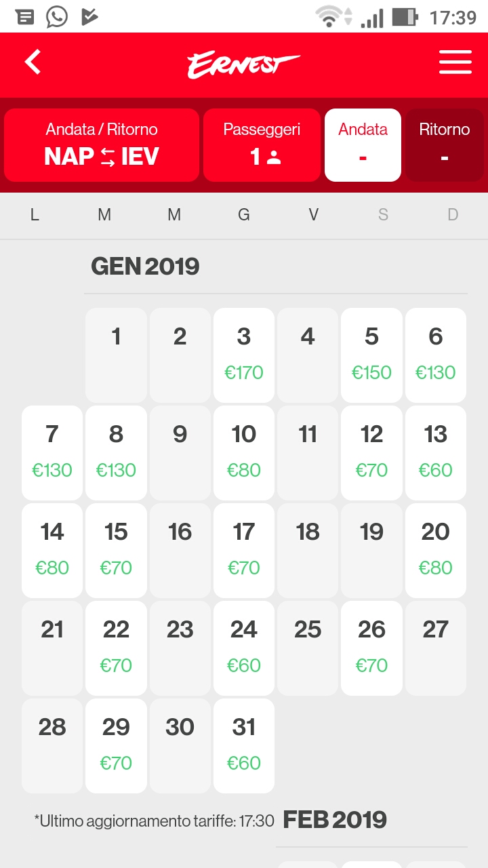Pick January 24 with the €60 fare
488x868 pixels.
pyautogui.click(x=243, y=648)
